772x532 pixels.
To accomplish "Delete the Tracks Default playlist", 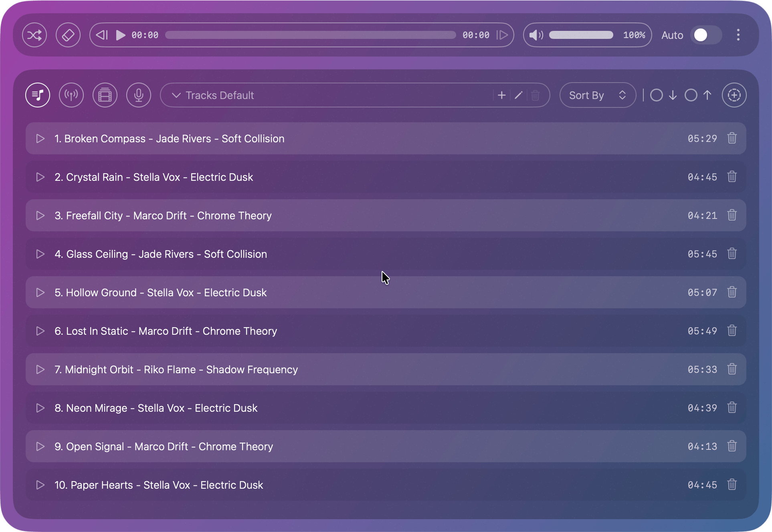I will (536, 95).
